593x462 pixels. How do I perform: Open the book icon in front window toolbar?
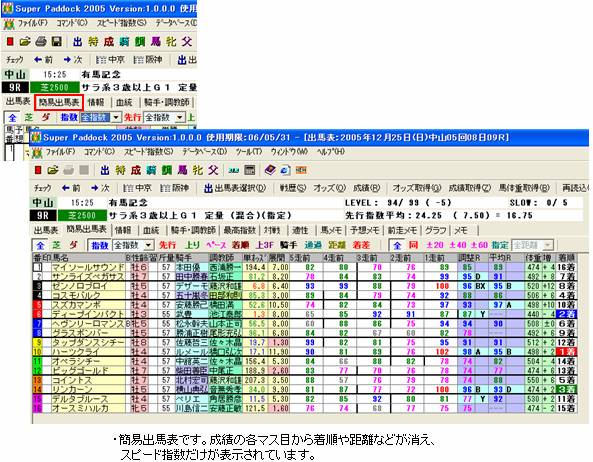(x=270, y=171)
